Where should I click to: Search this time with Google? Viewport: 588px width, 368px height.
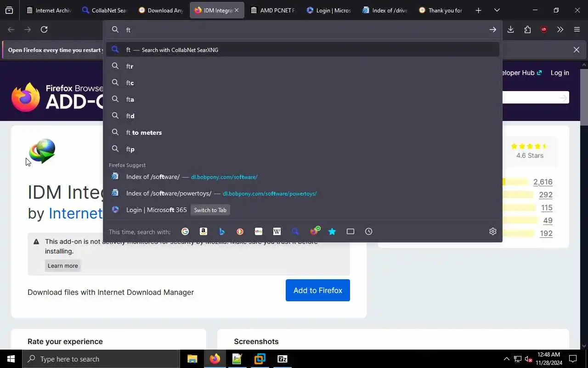click(185, 231)
